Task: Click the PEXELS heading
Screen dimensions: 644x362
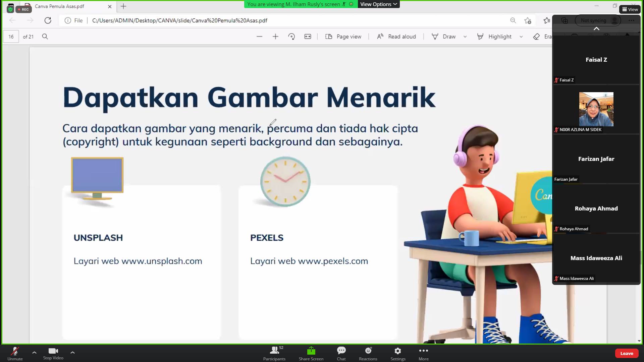Action: click(267, 238)
